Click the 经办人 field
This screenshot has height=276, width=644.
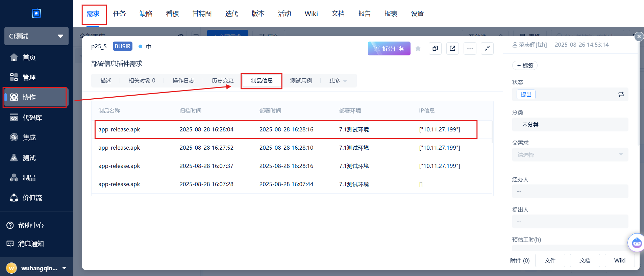click(570, 192)
